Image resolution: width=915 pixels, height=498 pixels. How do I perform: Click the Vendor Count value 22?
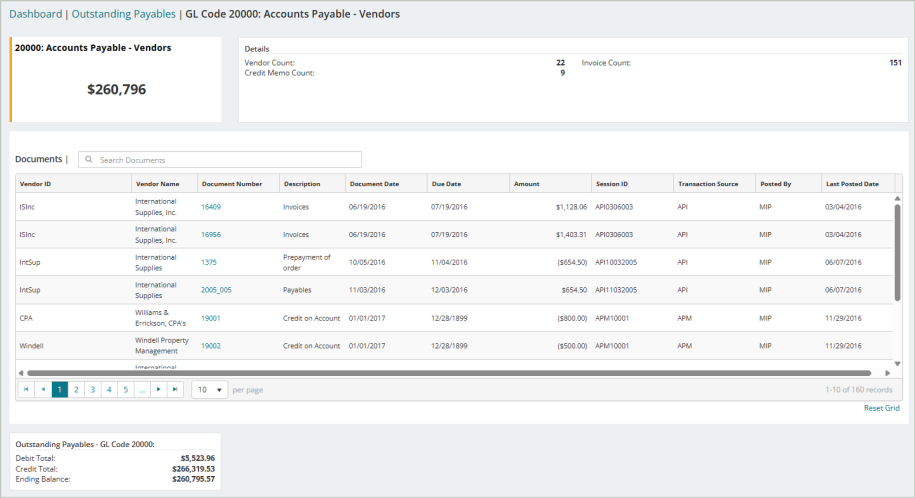point(560,62)
